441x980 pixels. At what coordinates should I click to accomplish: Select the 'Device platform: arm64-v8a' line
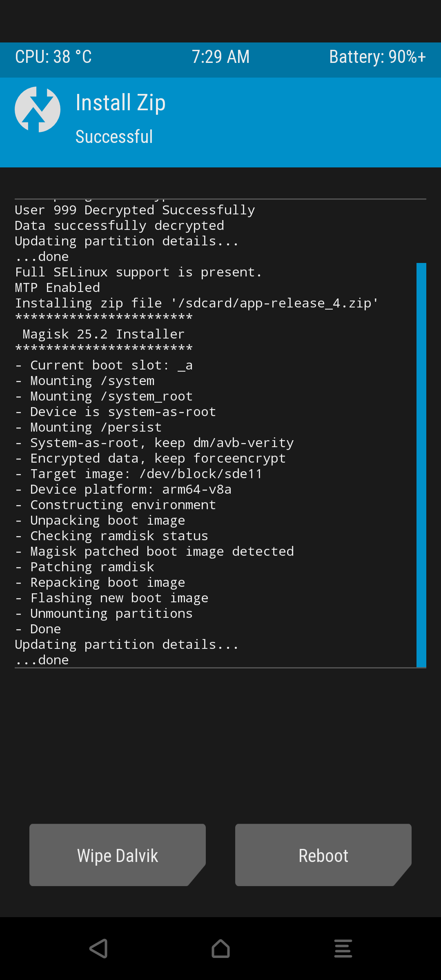(123, 490)
